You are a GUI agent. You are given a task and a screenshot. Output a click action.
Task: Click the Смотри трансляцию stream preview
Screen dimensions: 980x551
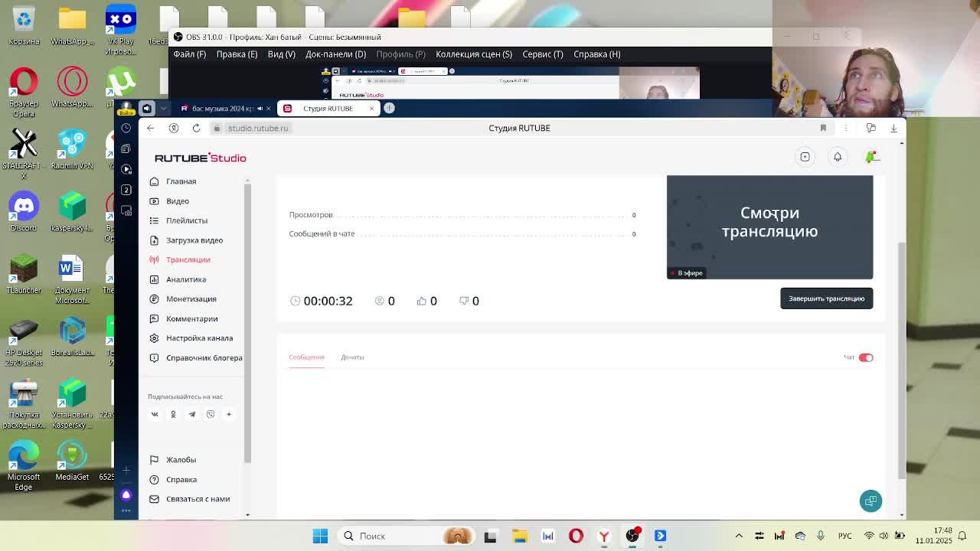click(x=769, y=227)
